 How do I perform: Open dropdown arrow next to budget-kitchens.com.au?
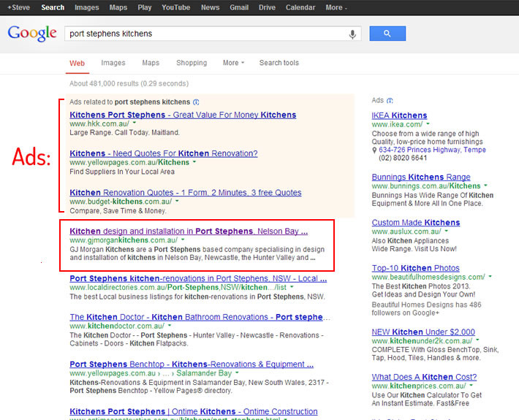(x=177, y=201)
